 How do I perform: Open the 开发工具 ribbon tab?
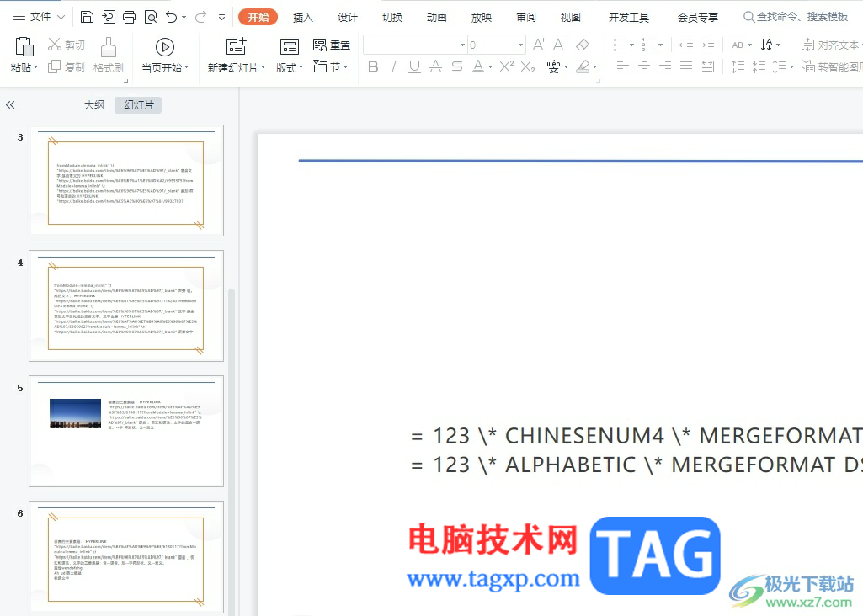pos(629,18)
